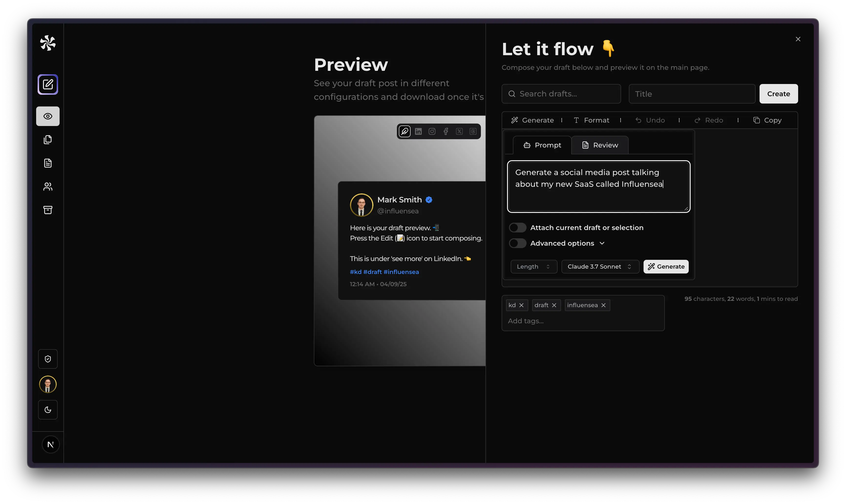Switch to the Prompt tab
The width and height of the screenshot is (846, 504).
(x=542, y=145)
